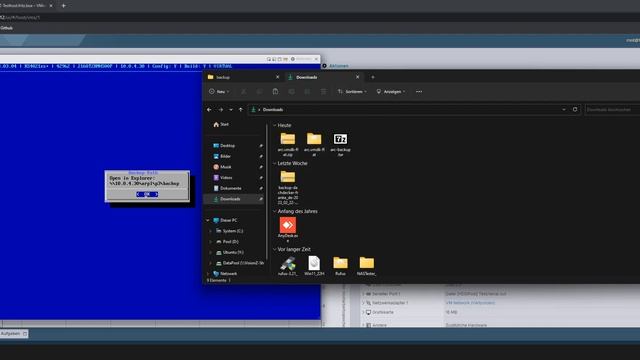
Task: Select the 7z backup archive file
Action: [x=340, y=144]
